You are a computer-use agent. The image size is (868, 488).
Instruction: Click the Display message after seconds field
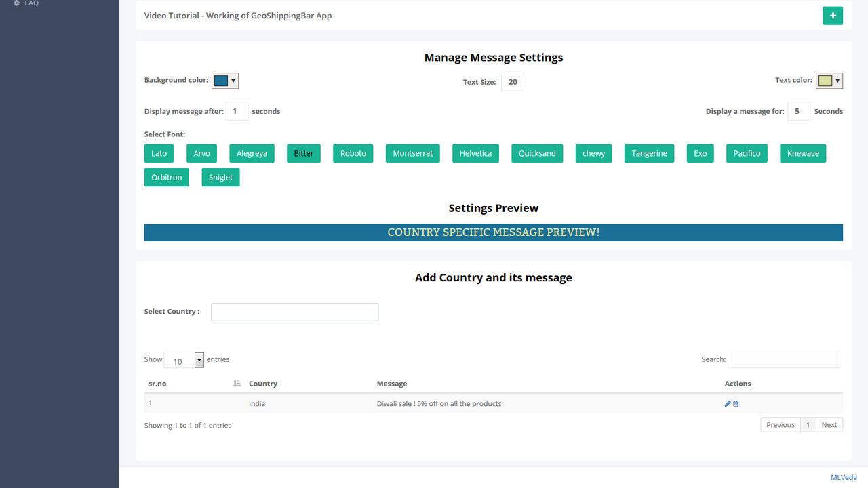[237, 111]
